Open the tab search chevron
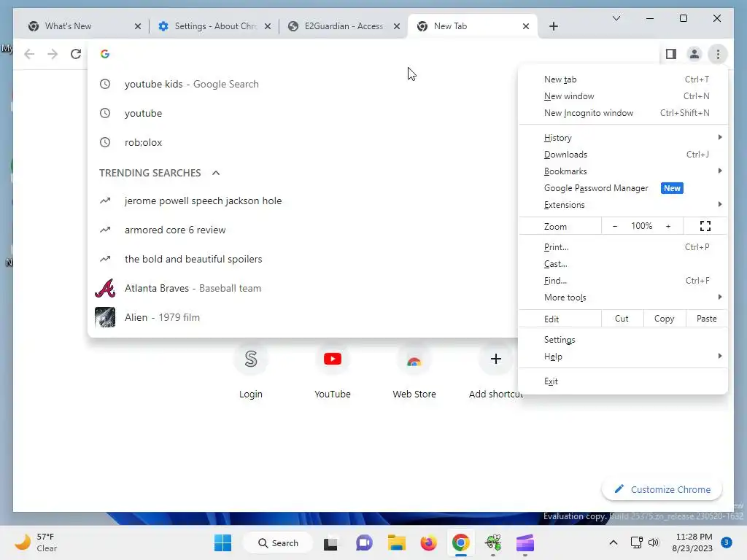The height and width of the screenshot is (560, 747). (616, 18)
